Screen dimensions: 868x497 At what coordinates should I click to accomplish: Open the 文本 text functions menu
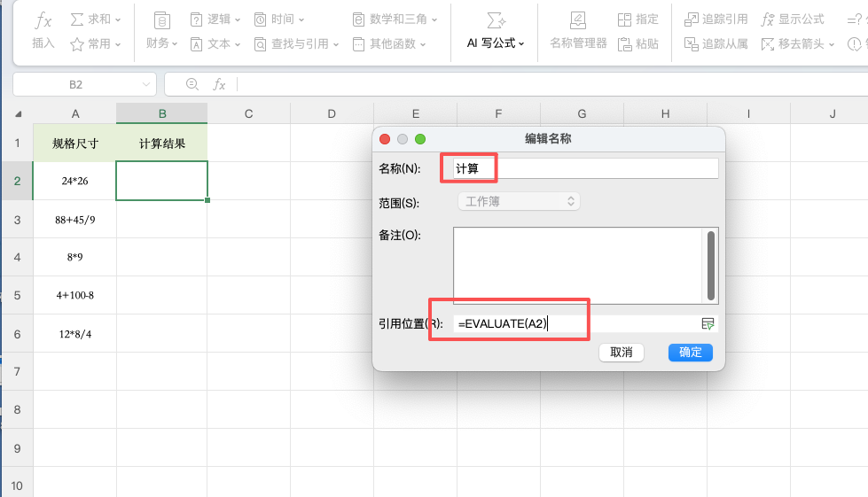coord(215,43)
